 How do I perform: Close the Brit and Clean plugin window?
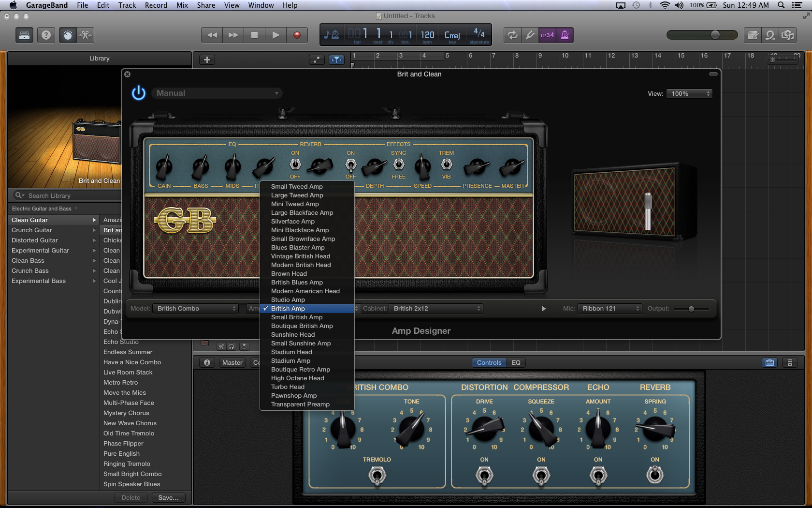(128, 74)
